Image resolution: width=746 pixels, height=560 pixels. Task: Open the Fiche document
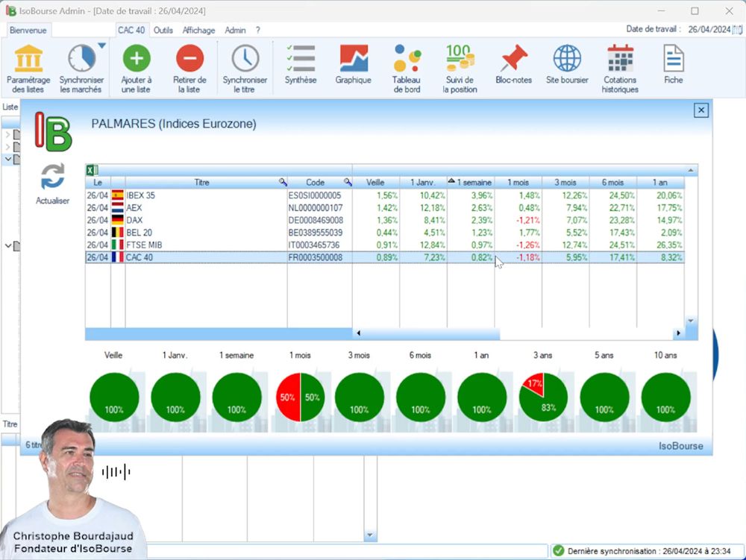click(673, 65)
